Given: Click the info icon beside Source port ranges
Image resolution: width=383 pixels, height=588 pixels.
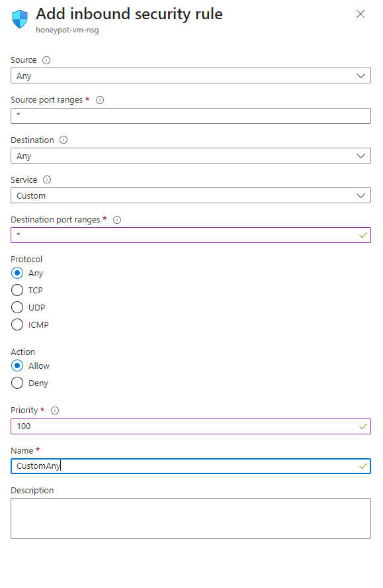Looking at the screenshot, I should coord(100,100).
